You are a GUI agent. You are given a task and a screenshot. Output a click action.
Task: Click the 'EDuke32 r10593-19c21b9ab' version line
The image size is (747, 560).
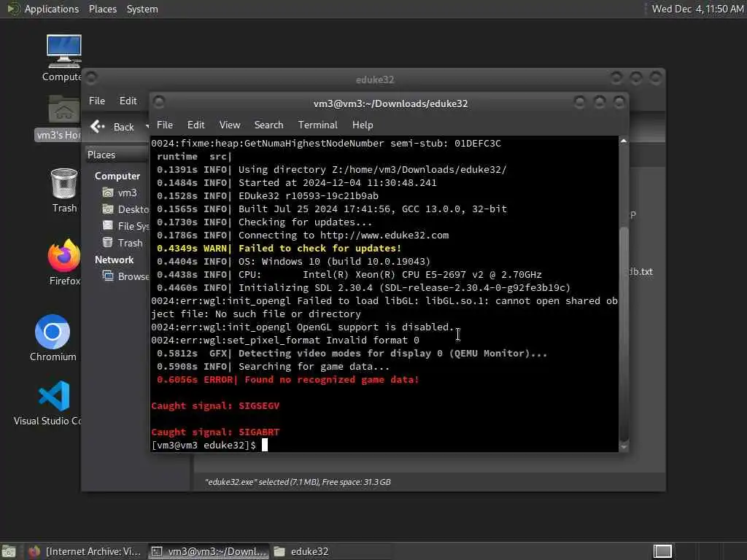309,195
